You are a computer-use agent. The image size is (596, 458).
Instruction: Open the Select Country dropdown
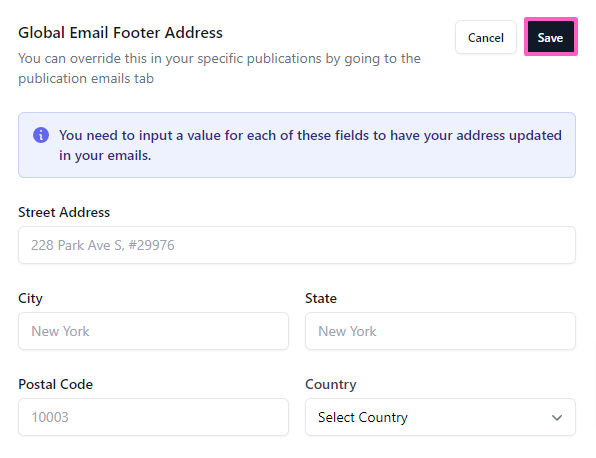coord(440,417)
